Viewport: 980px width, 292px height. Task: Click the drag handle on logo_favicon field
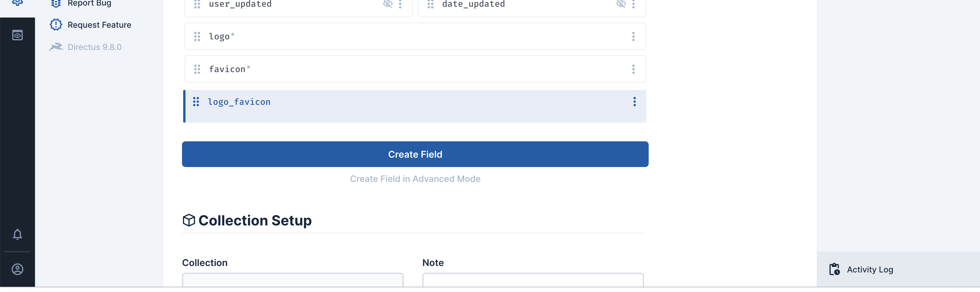pyautogui.click(x=196, y=102)
